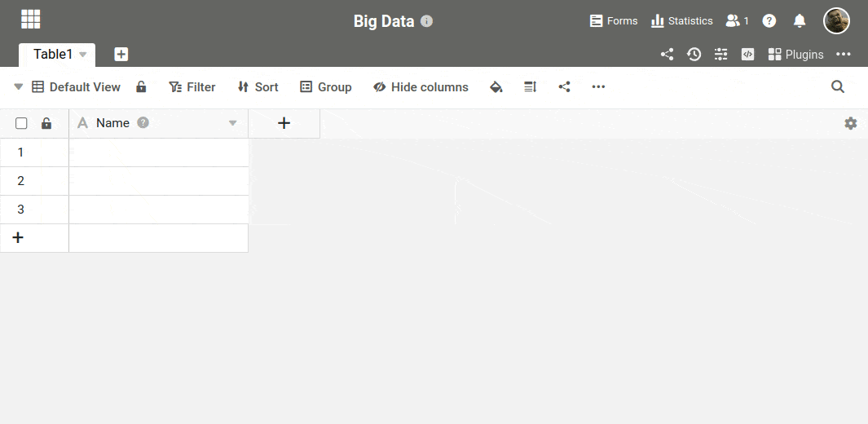868x424 pixels.
Task: Expand the Default View list triangle
Action: tap(19, 87)
